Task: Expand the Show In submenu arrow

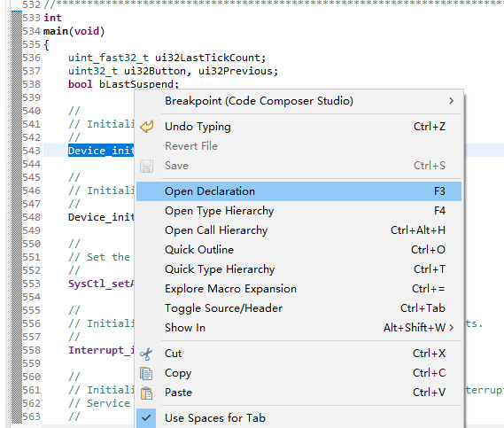Action: tap(452, 328)
